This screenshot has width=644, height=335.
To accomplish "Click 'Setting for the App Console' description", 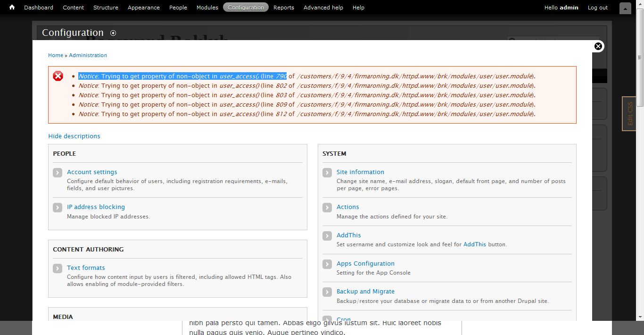I will click(x=373, y=273).
